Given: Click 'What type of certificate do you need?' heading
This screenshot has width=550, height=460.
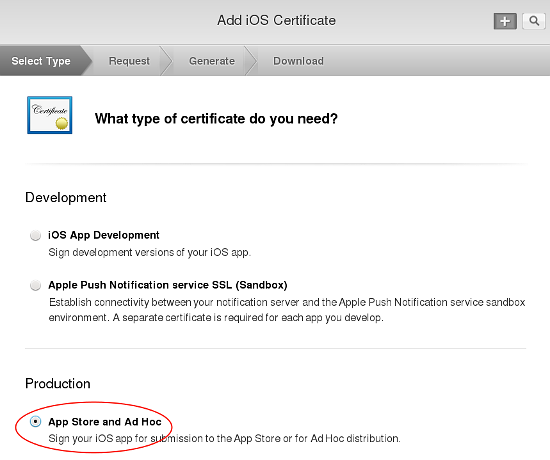Looking at the screenshot, I should [x=216, y=119].
